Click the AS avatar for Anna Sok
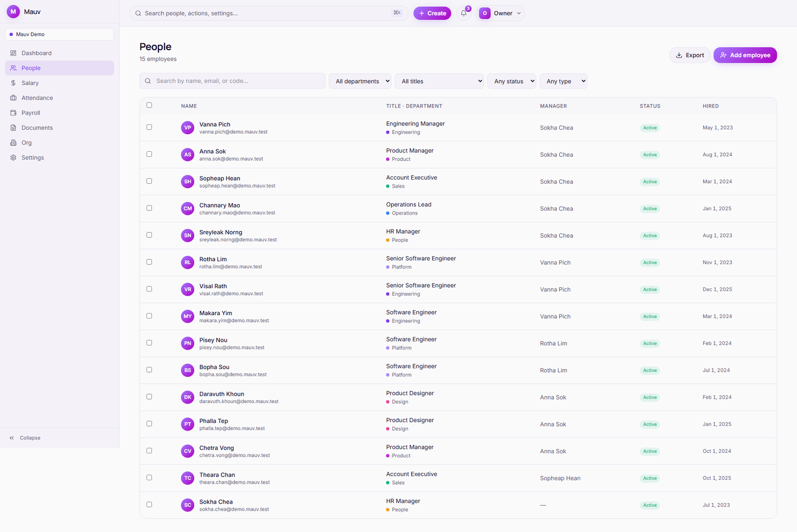Viewport: 797px width, 532px height. point(188,155)
